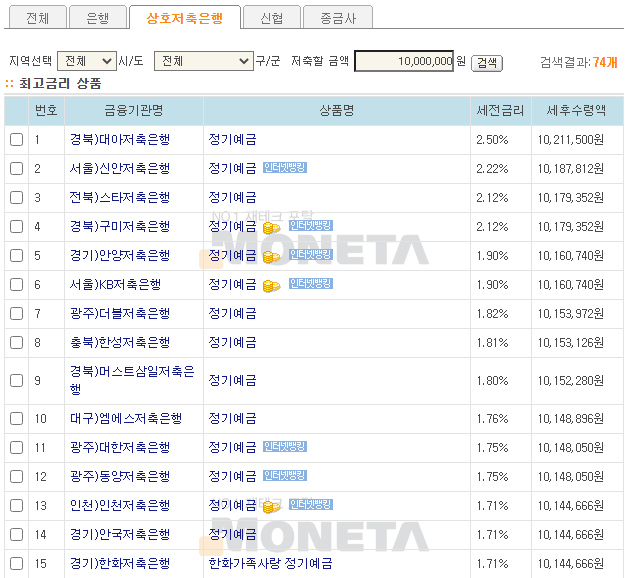This screenshot has height=578, width=627.
Task: Check the box for row 1 대아저축은행
Action: pos(16,140)
